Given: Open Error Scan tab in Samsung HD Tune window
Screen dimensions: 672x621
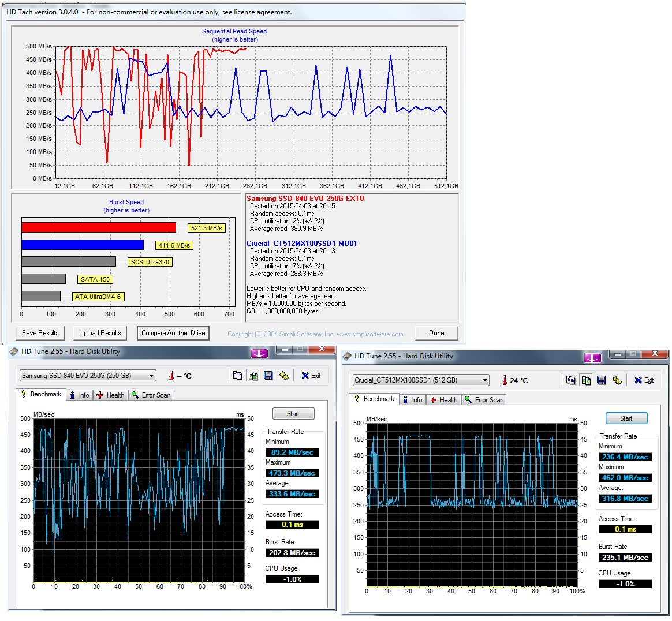Looking at the screenshot, I should pyautogui.click(x=151, y=395).
